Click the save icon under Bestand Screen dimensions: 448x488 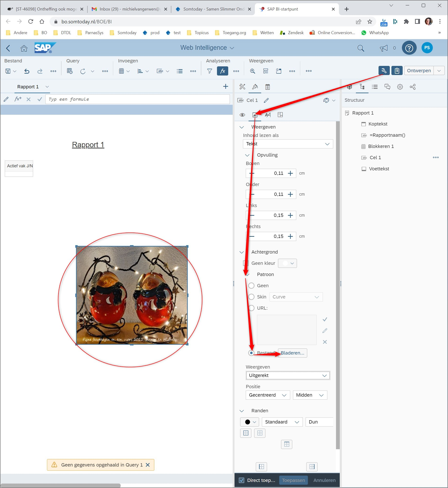(8, 71)
